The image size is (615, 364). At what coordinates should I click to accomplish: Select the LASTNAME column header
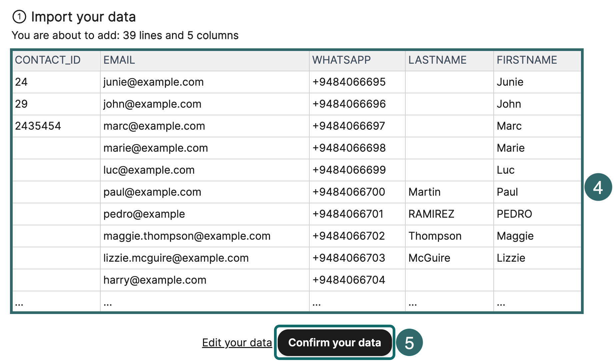437,60
